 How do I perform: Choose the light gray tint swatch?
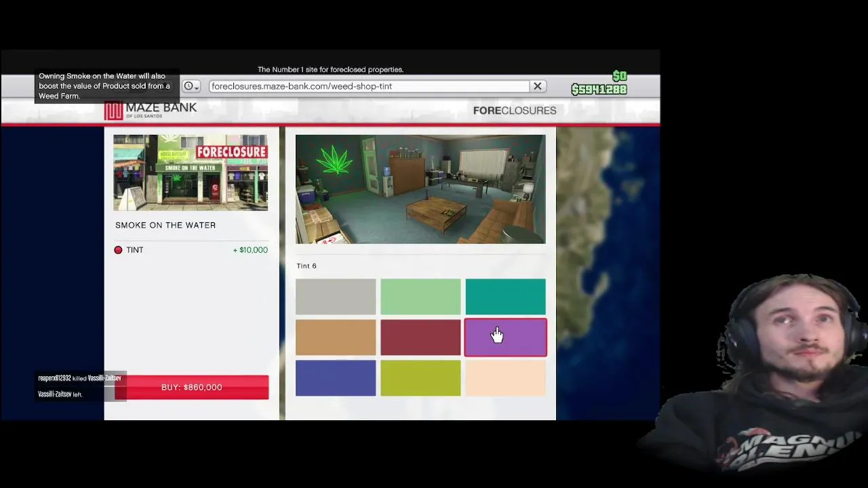coord(336,296)
